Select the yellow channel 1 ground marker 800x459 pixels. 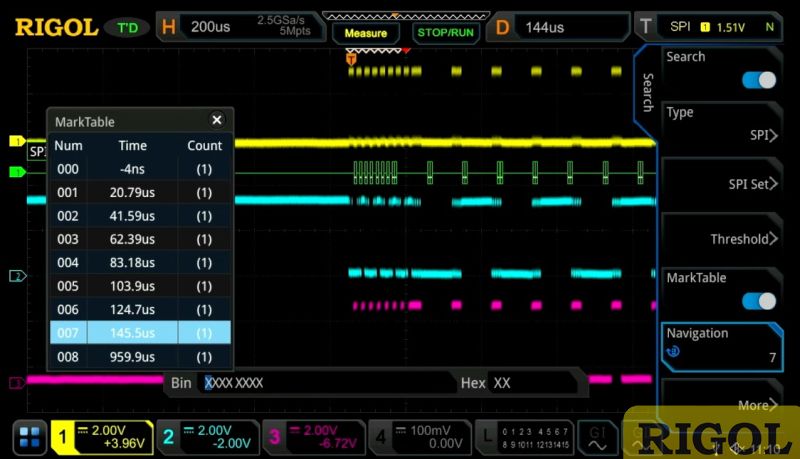[17, 141]
